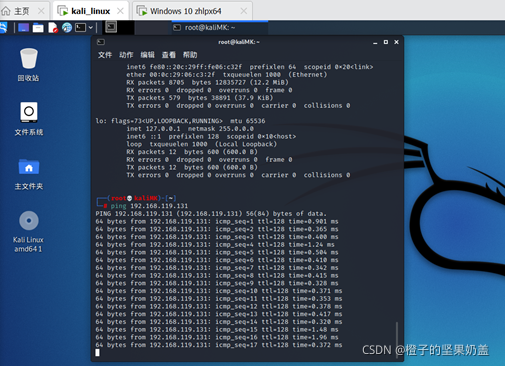Click the 'icmp_seq=17' ping reply line

point(219,345)
